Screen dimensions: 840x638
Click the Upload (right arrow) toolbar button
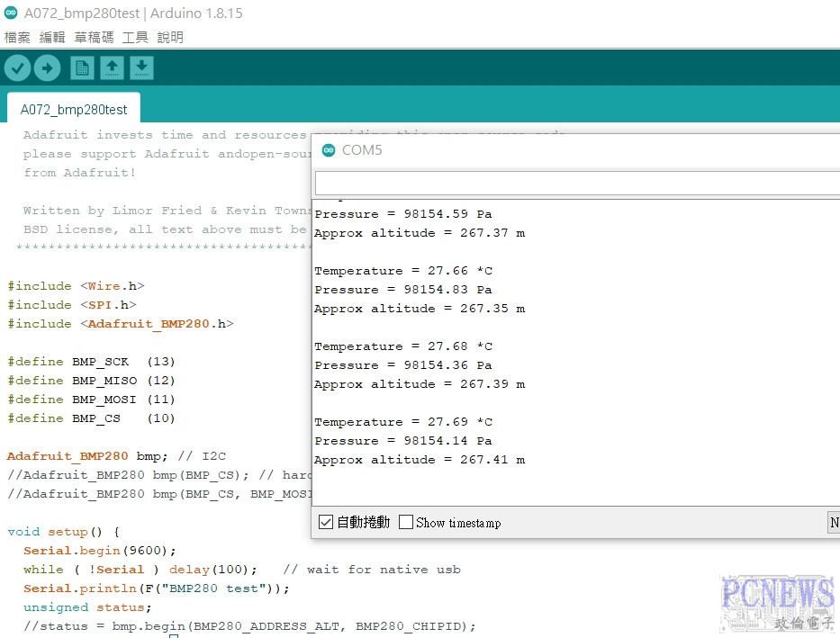(x=47, y=68)
